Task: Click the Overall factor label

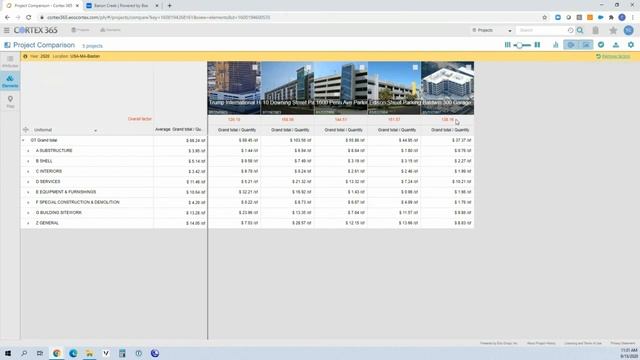Action: (140, 119)
